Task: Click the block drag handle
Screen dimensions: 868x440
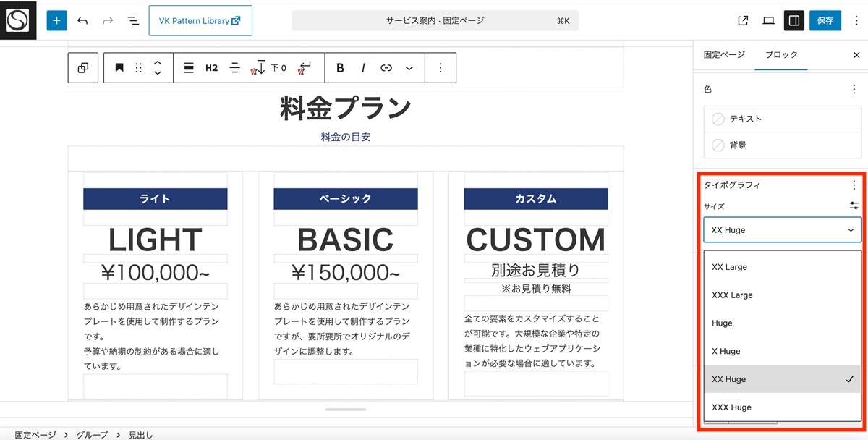Action: pyautogui.click(x=139, y=68)
